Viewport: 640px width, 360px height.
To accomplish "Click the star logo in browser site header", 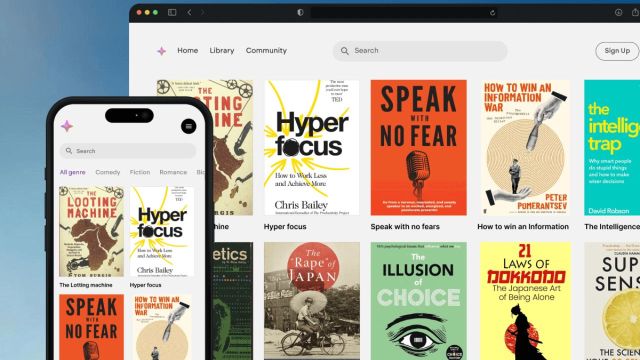I will click(162, 51).
